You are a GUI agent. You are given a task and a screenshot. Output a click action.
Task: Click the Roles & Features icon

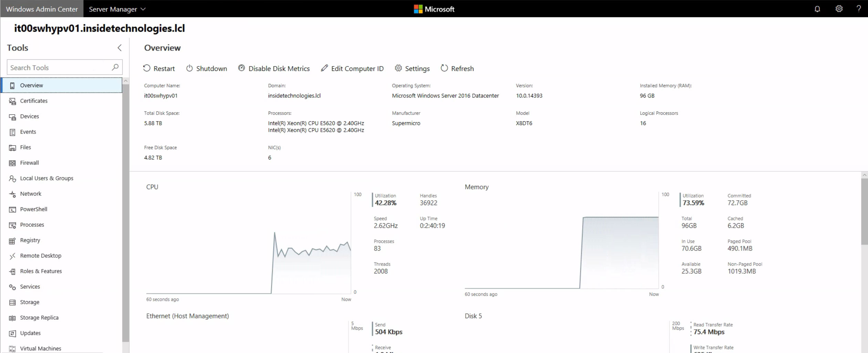[x=12, y=271]
